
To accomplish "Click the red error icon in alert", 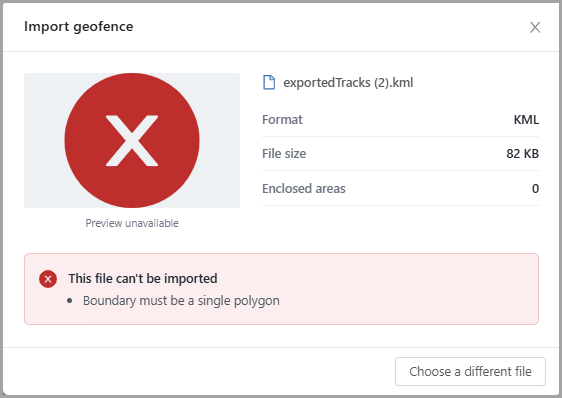I will tap(48, 279).
